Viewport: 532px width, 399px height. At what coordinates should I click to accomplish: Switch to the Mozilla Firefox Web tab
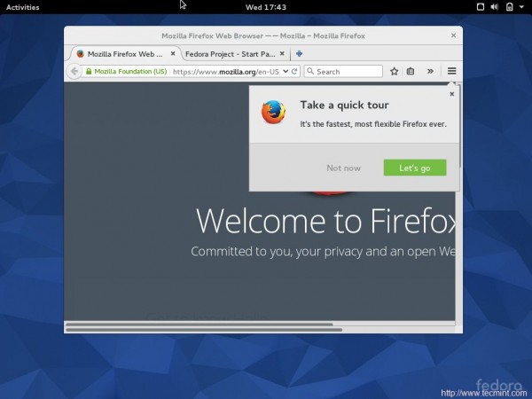point(125,54)
